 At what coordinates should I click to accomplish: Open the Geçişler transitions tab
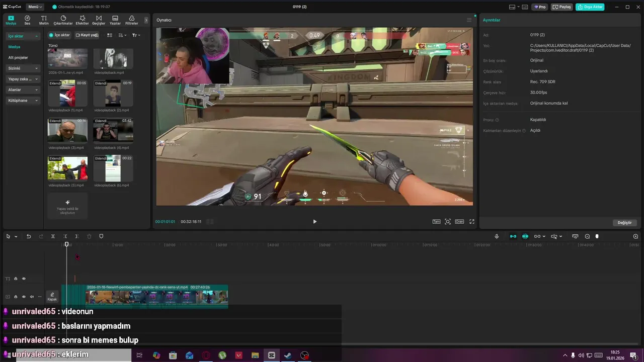click(99, 20)
